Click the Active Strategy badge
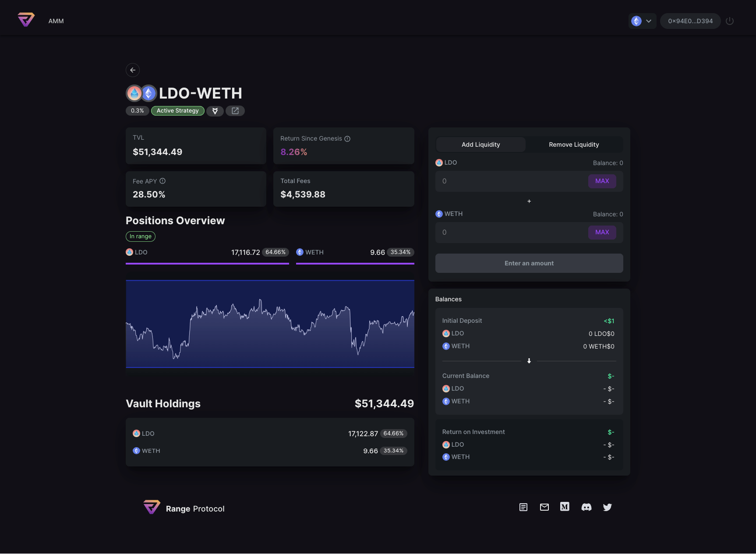Screen dimensions: 756x554 click(x=178, y=111)
